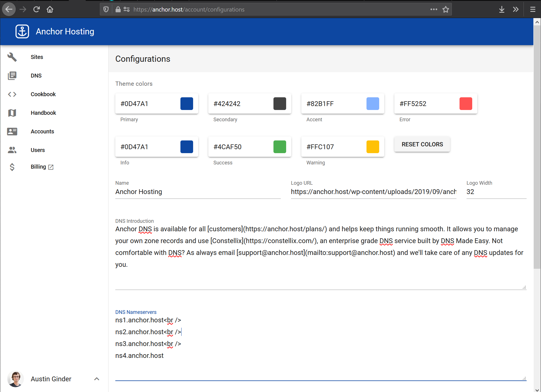Open the browser hamburger menu

click(533, 9)
